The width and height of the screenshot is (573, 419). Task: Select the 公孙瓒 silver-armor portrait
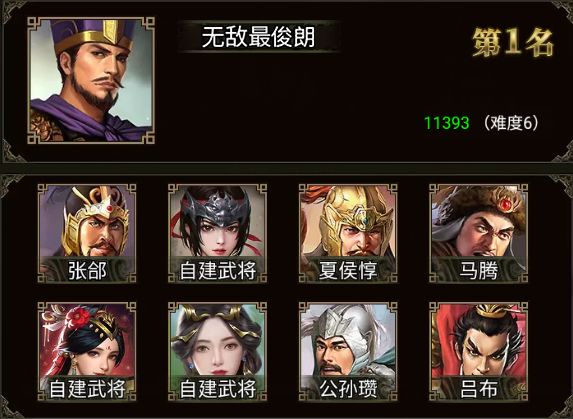coord(348,351)
